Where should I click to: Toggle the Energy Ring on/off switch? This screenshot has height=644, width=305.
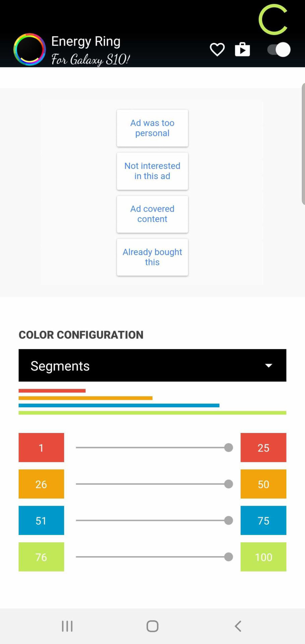tap(279, 50)
